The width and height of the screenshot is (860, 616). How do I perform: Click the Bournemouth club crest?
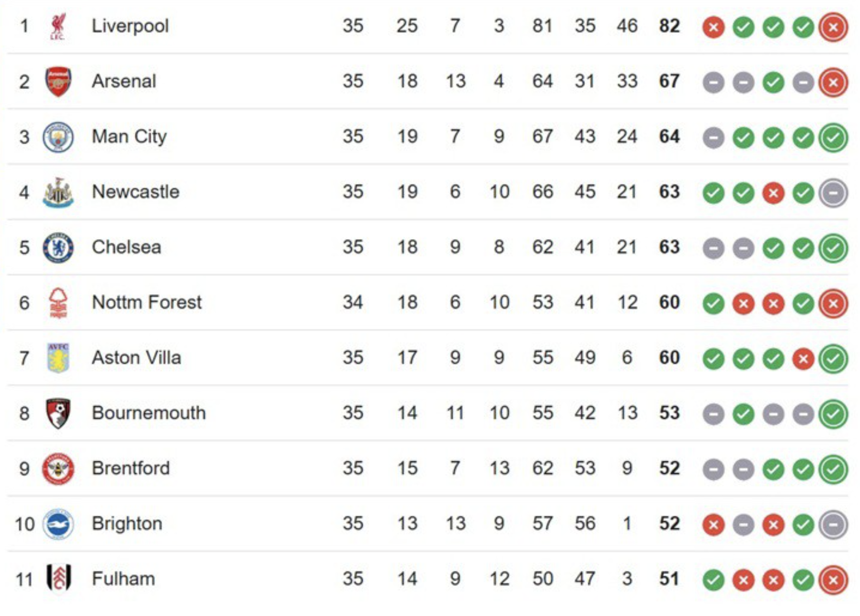click(58, 413)
